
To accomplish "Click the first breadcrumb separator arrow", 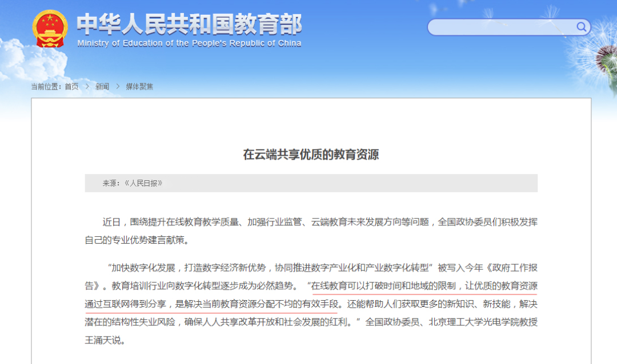I will point(87,86).
